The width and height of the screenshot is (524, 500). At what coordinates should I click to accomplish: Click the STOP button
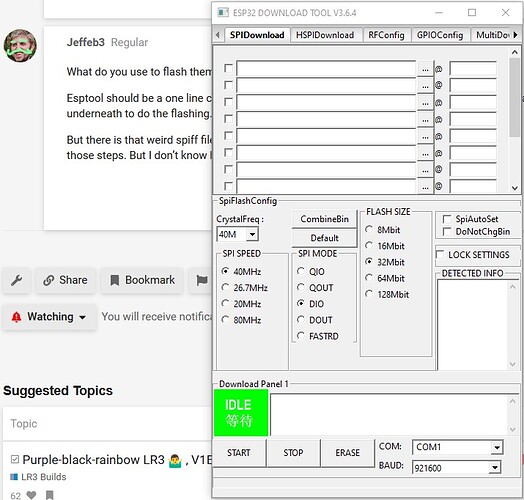pyautogui.click(x=293, y=453)
